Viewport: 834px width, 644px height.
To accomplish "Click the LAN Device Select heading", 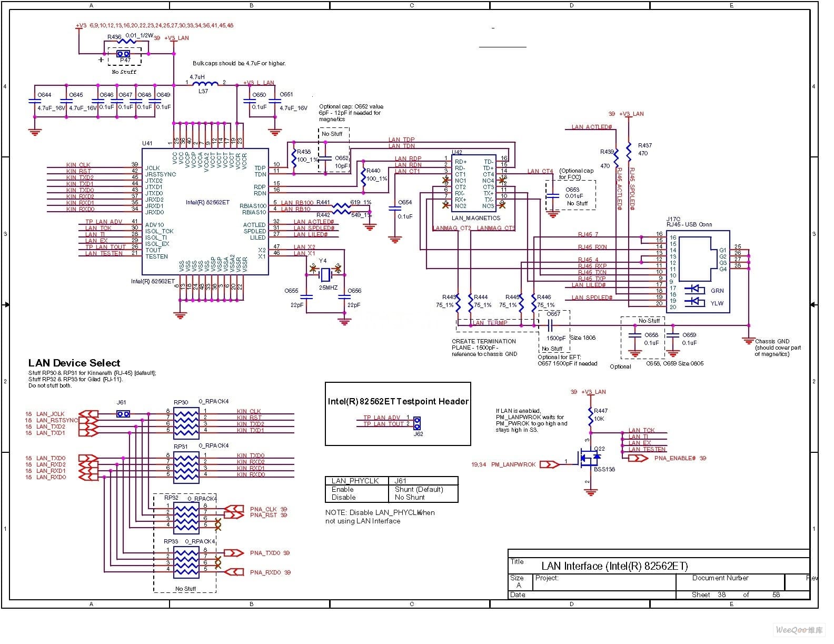I will coord(74,363).
